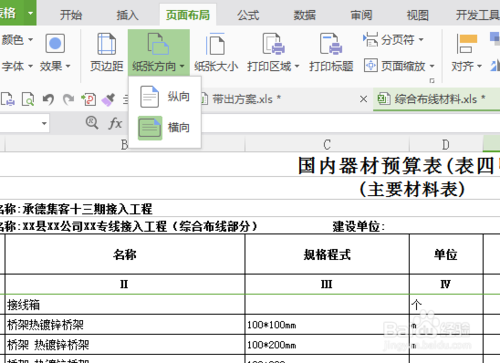Click the (主要材料表) subtitle cell

tap(412, 189)
